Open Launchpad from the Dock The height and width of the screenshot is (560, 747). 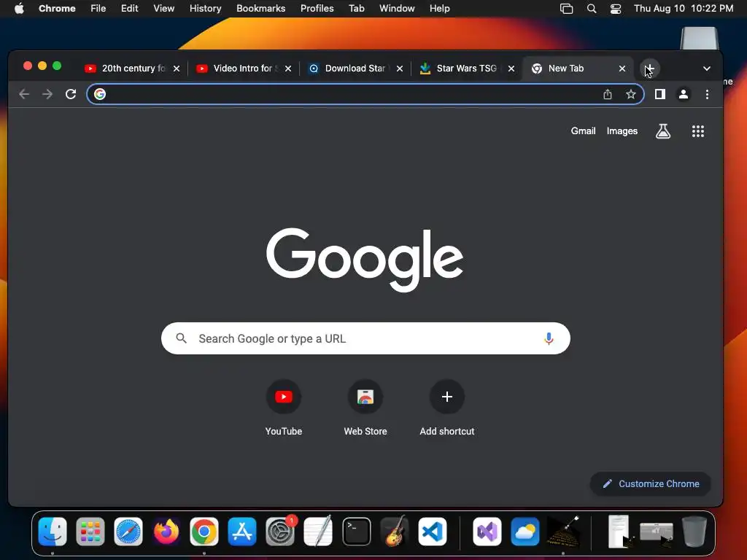point(90,532)
